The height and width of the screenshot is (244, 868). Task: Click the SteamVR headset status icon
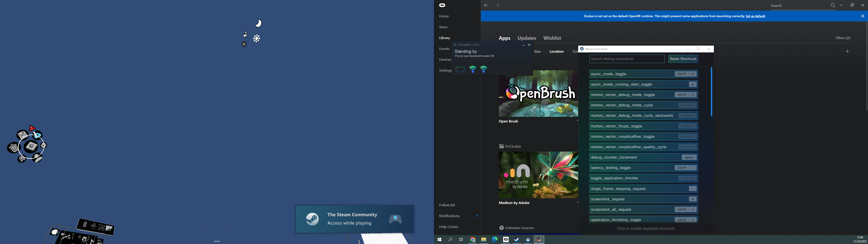click(x=460, y=70)
